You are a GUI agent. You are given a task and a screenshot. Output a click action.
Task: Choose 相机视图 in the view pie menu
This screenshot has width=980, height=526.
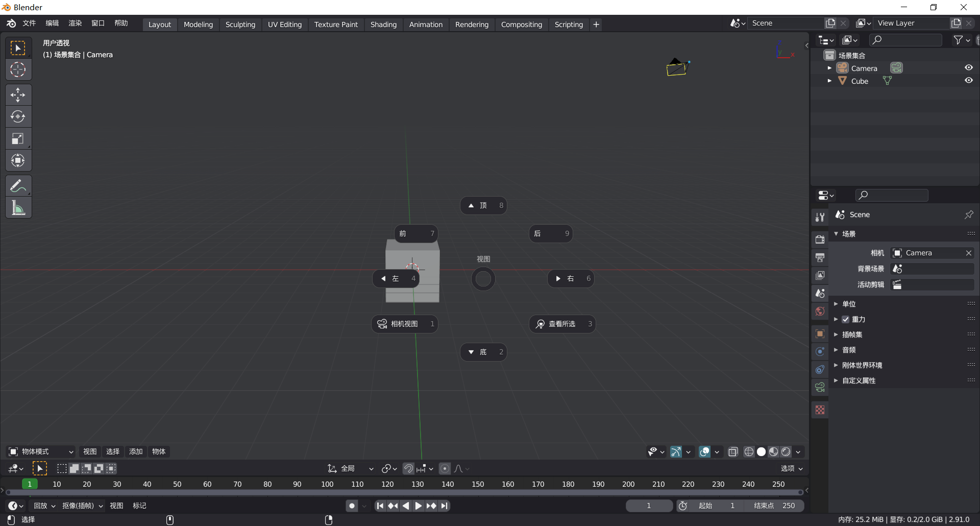[x=404, y=323]
